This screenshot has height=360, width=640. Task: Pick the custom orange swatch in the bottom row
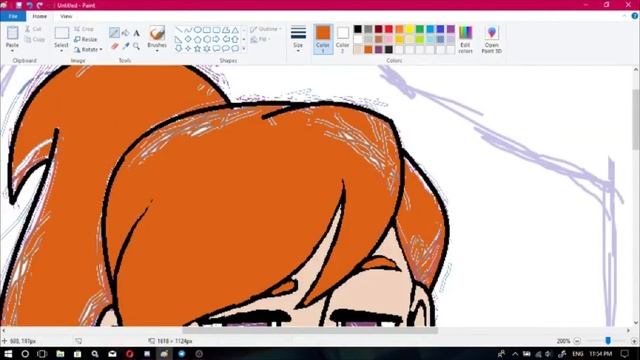click(368, 49)
